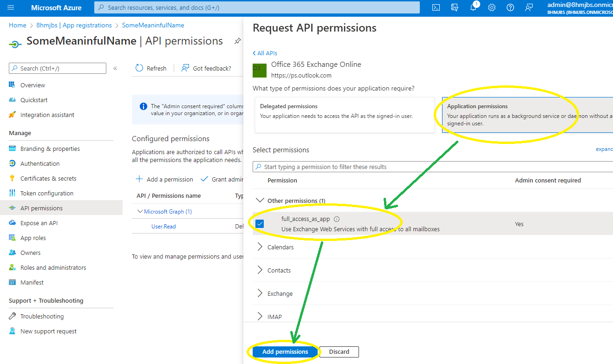
Task: Click the Authentication icon in sidebar
Action: coord(13,163)
